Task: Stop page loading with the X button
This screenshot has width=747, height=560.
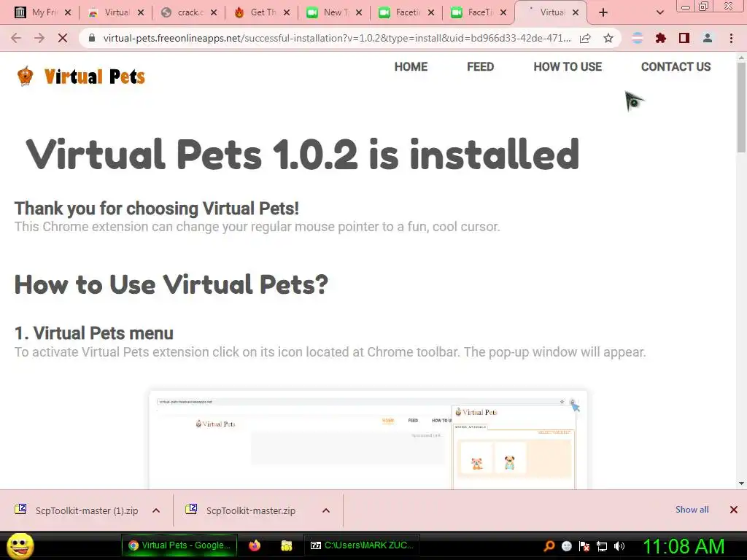Action: click(x=63, y=38)
